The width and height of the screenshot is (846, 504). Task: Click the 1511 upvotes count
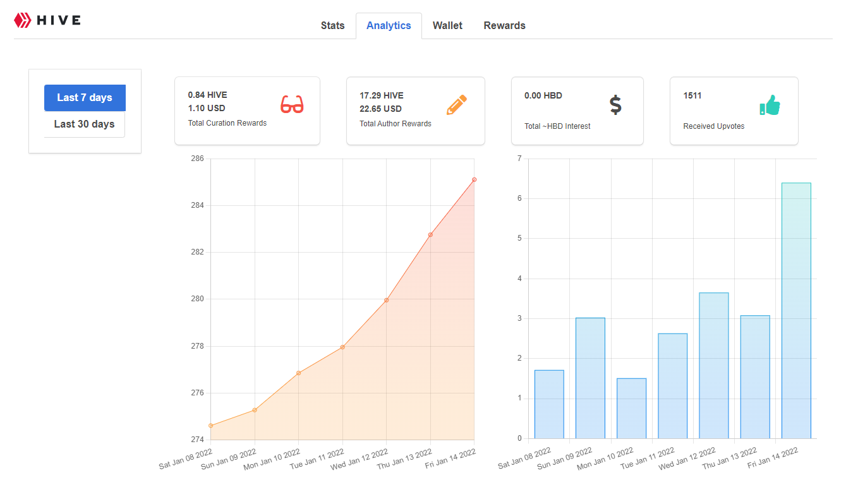pyautogui.click(x=692, y=96)
